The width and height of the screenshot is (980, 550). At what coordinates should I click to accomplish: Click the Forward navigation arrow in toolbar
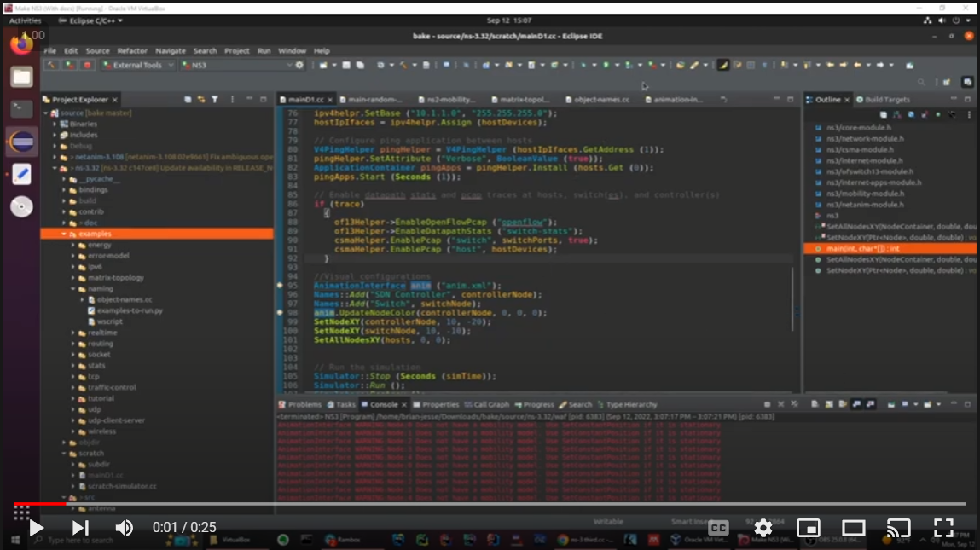coord(880,65)
